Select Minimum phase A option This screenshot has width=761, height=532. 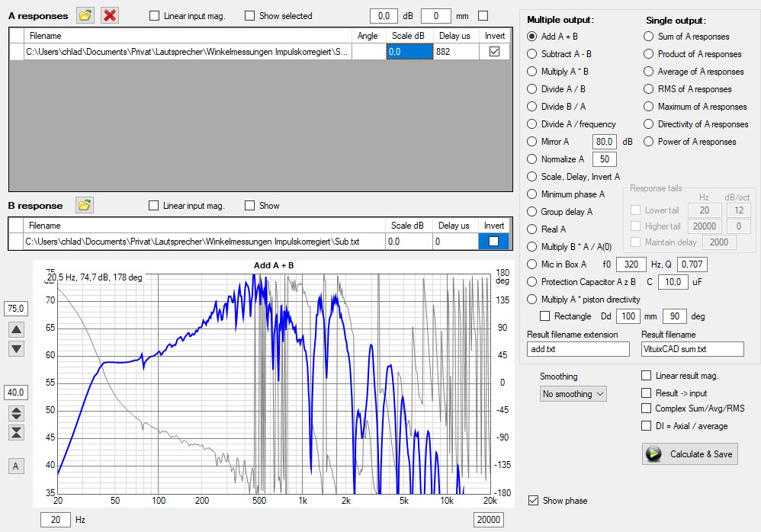pyautogui.click(x=532, y=194)
